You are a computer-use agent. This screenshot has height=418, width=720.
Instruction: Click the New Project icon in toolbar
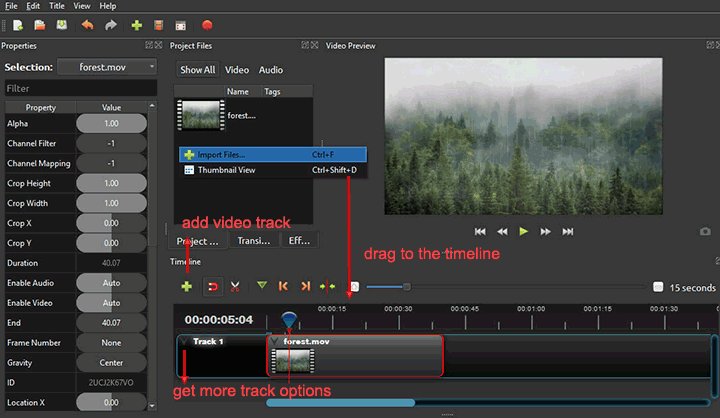click(19, 24)
